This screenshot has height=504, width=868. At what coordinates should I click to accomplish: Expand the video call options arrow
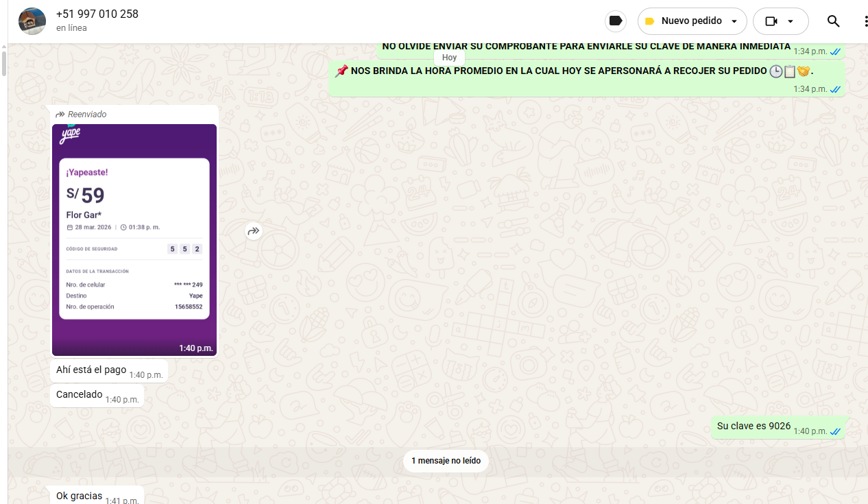(791, 21)
